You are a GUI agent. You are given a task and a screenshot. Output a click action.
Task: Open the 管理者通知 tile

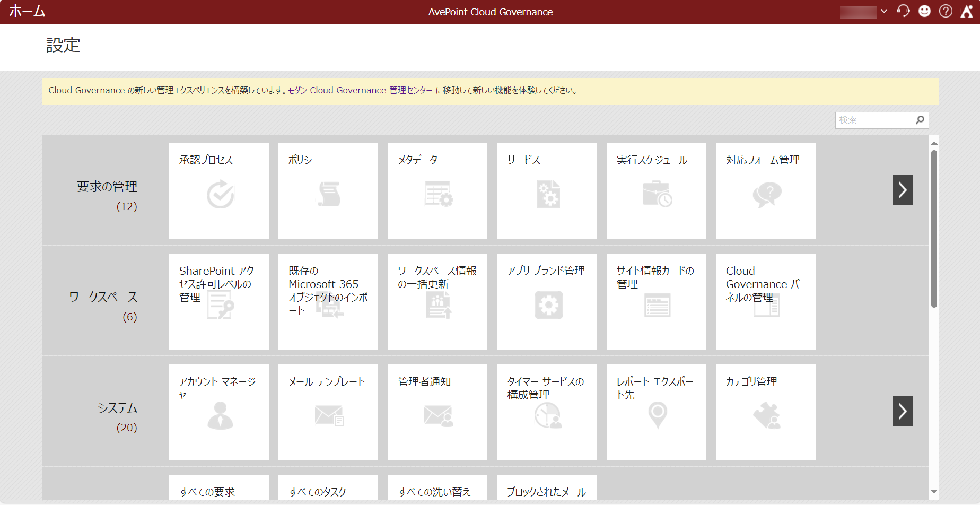[x=437, y=412]
